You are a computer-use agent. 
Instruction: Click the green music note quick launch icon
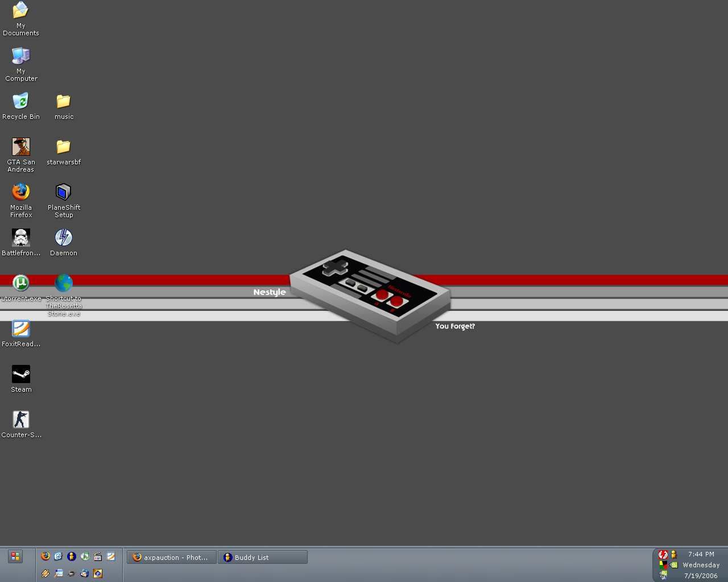[x=85, y=556]
